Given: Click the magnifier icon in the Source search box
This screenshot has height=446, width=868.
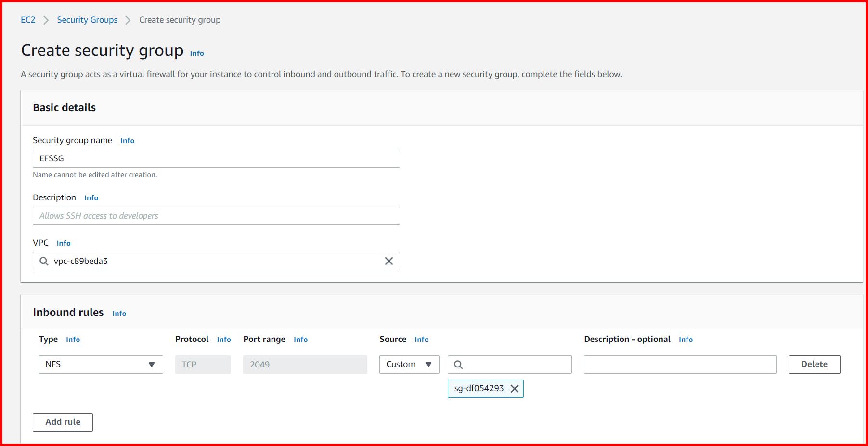Looking at the screenshot, I should coord(458,365).
